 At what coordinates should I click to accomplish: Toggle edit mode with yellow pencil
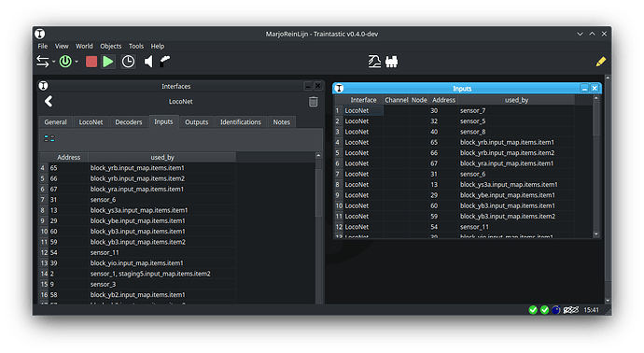(600, 62)
